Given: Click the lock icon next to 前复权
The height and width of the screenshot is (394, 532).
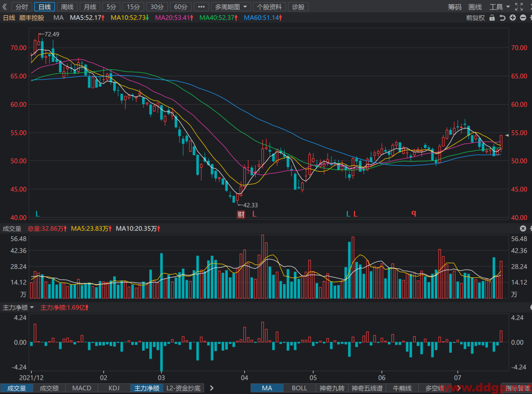Looking at the screenshot, I should 492,18.
